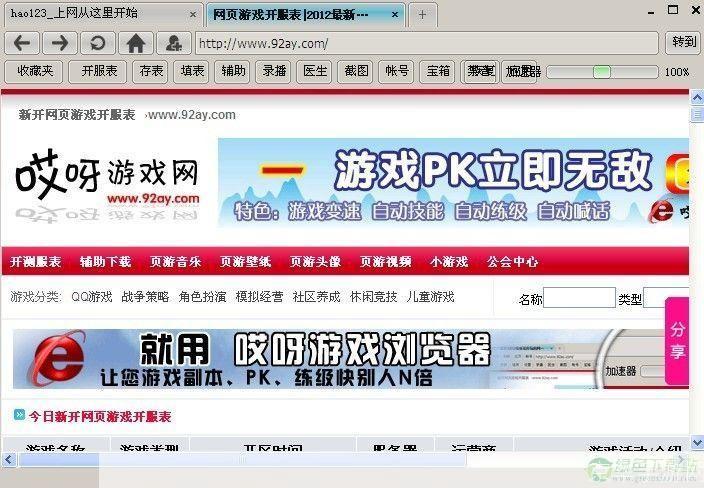Click the horizontal scrollbar thumb

(x=242, y=459)
